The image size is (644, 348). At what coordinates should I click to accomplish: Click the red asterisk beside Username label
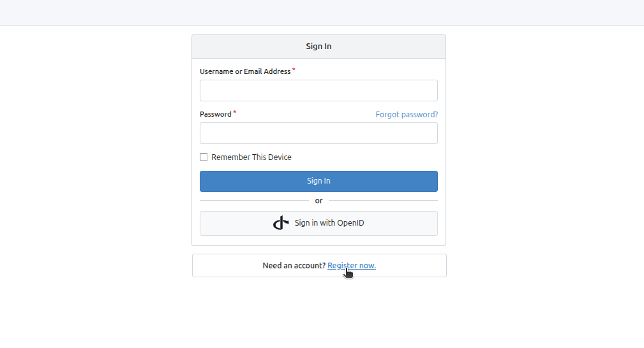click(x=294, y=70)
